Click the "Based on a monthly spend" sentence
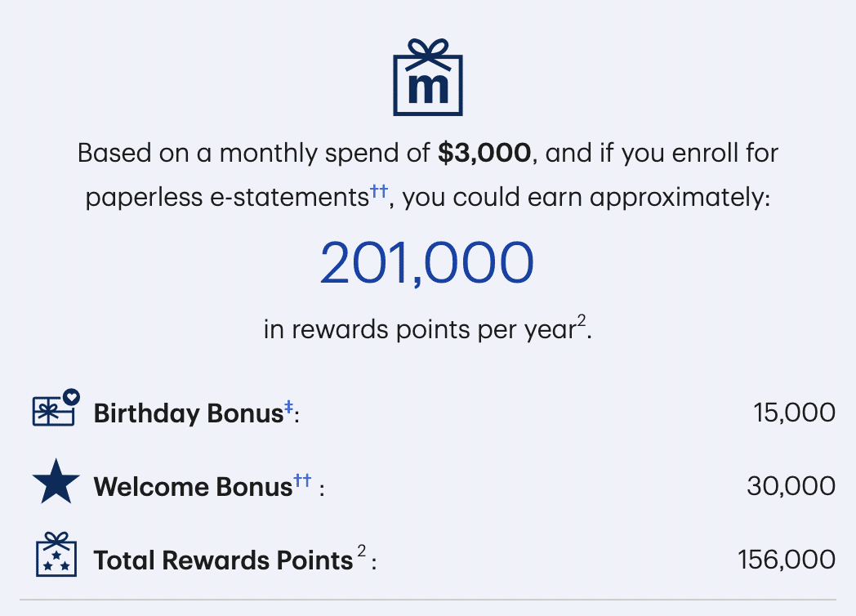This screenshot has width=856, height=616. [x=253, y=154]
